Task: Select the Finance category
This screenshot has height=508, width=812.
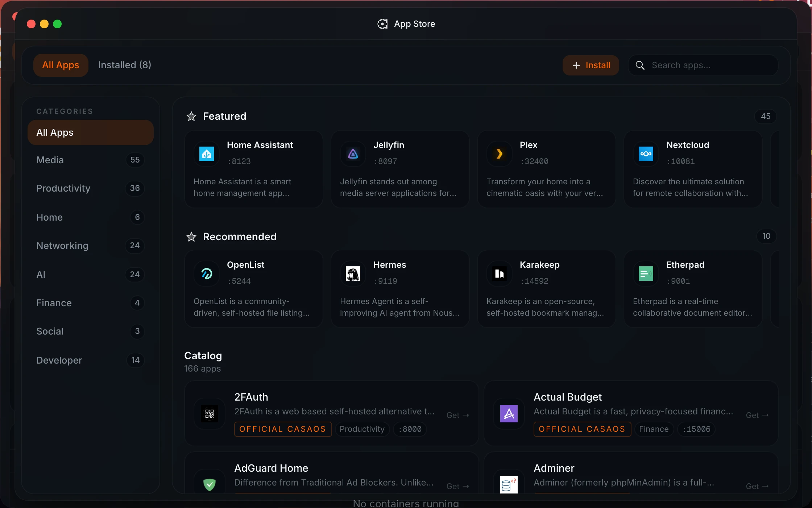Action: [91, 303]
